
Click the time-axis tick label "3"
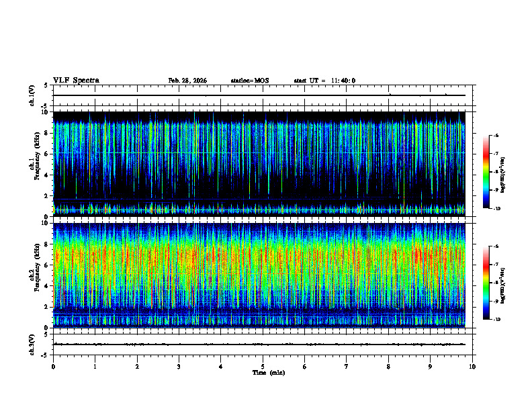179,367
